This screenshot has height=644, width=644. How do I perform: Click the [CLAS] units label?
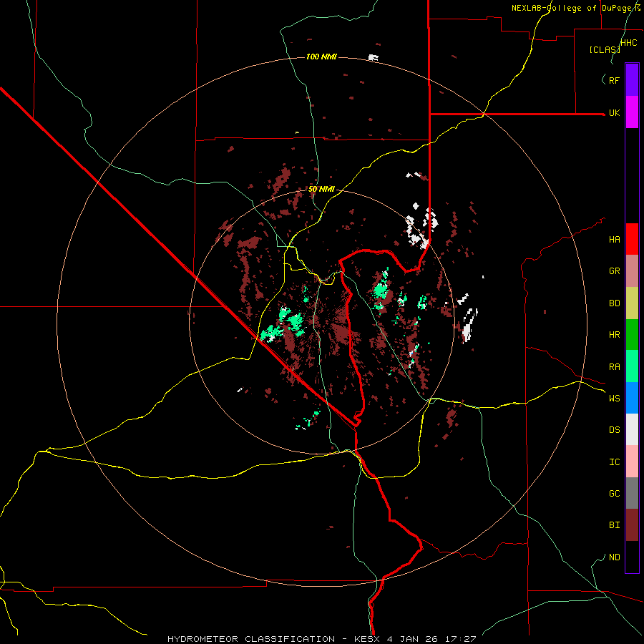(x=605, y=49)
